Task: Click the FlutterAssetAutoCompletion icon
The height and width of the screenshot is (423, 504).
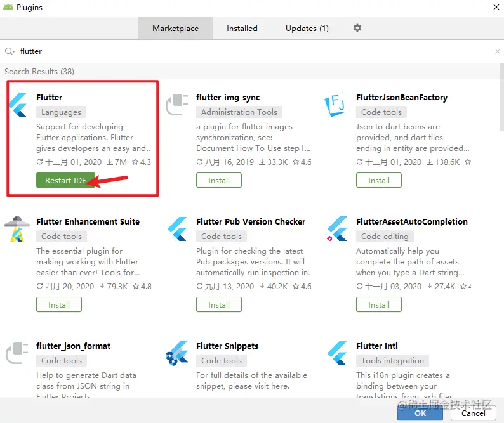Action: [x=336, y=229]
